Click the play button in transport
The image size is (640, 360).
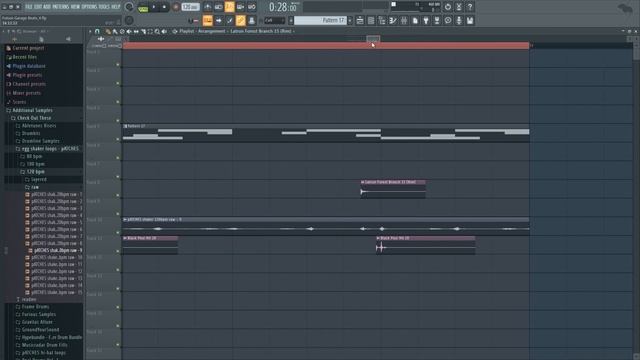(154, 7)
